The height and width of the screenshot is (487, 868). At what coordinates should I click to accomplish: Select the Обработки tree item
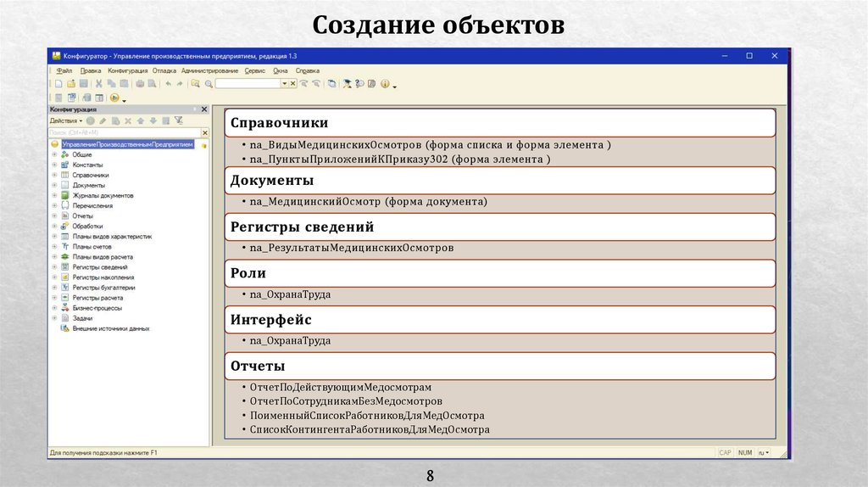coord(87,226)
